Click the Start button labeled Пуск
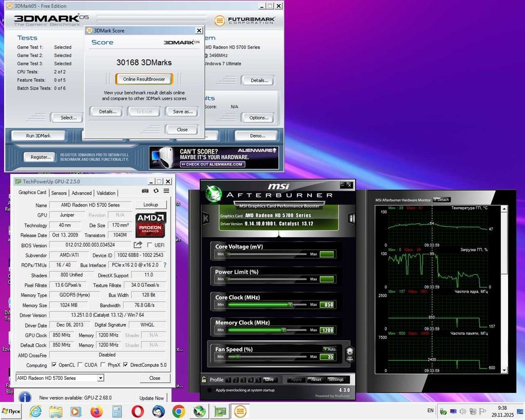 tap(11, 411)
